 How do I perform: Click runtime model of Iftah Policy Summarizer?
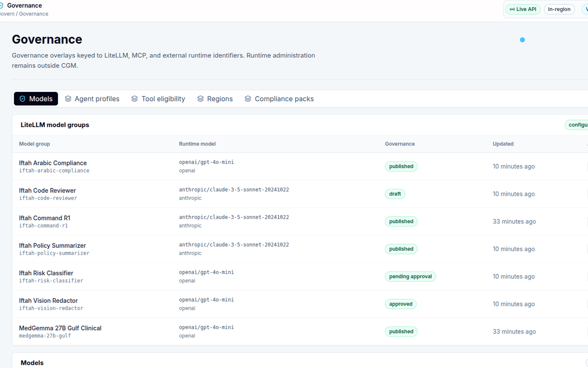pyautogui.click(x=234, y=245)
